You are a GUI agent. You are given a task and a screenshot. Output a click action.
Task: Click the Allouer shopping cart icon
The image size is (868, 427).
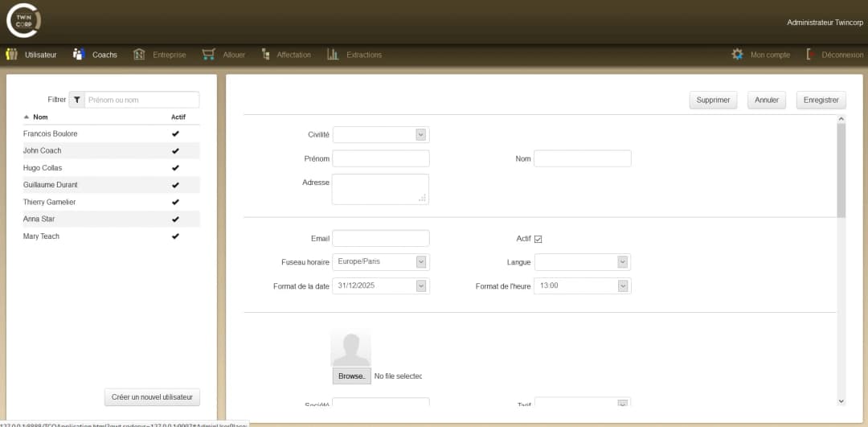pos(209,55)
